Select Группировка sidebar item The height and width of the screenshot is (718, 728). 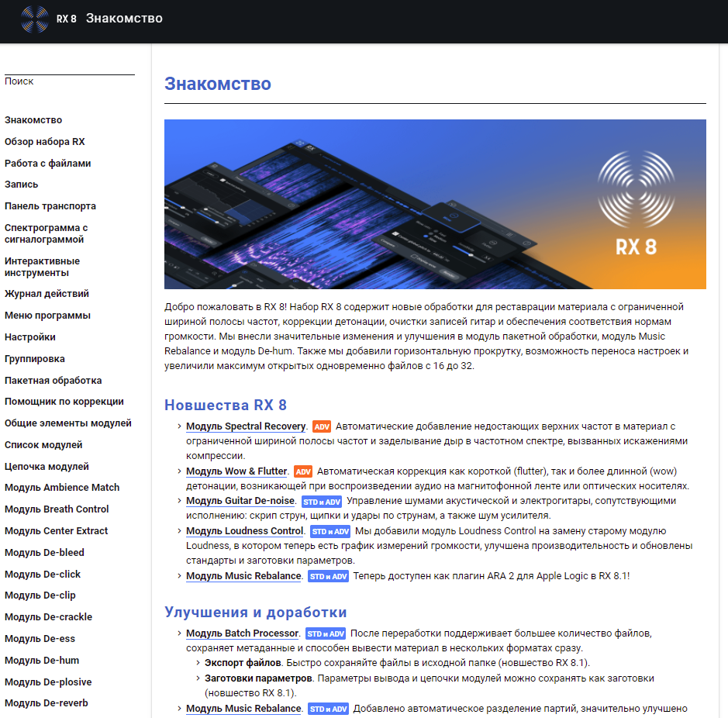click(x=35, y=359)
